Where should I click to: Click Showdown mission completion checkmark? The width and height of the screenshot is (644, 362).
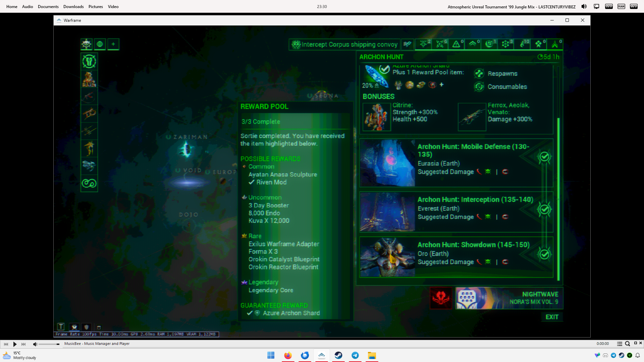544,254
